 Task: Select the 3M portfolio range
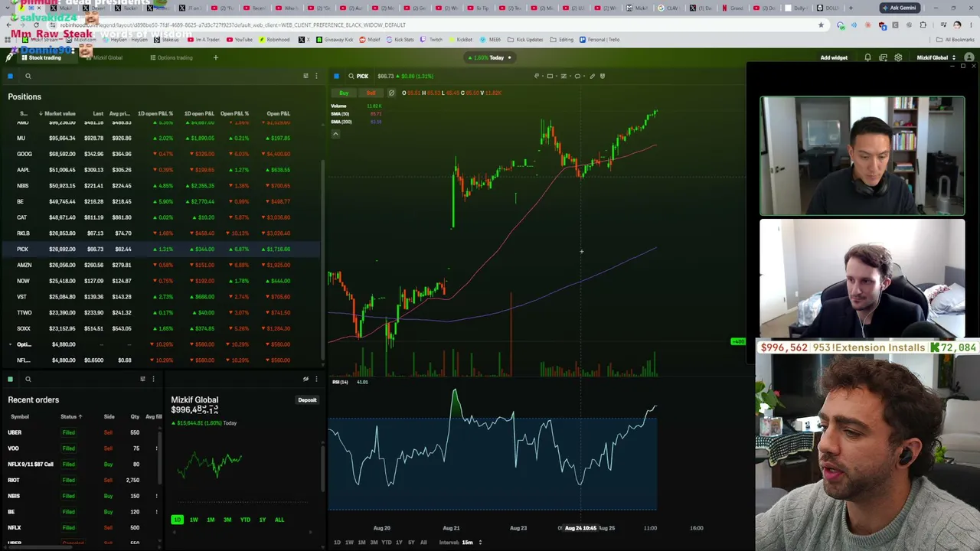(x=227, y=520)
